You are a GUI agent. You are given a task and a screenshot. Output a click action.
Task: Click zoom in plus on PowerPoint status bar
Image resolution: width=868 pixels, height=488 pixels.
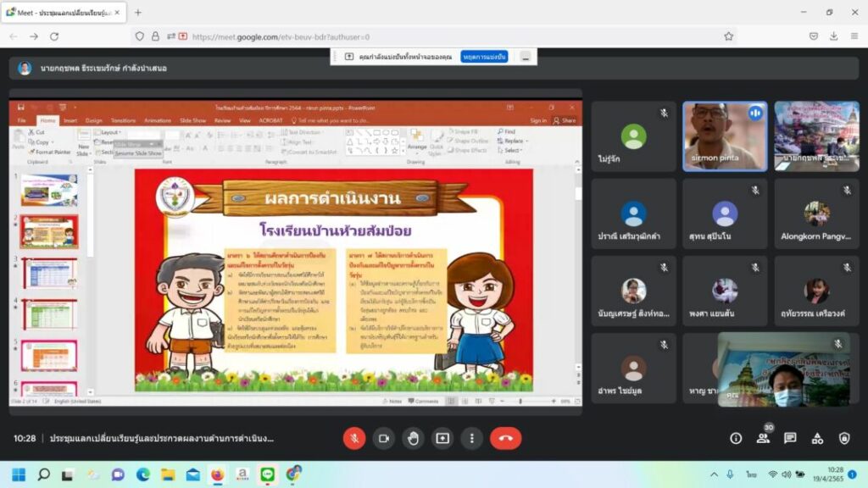554,401
